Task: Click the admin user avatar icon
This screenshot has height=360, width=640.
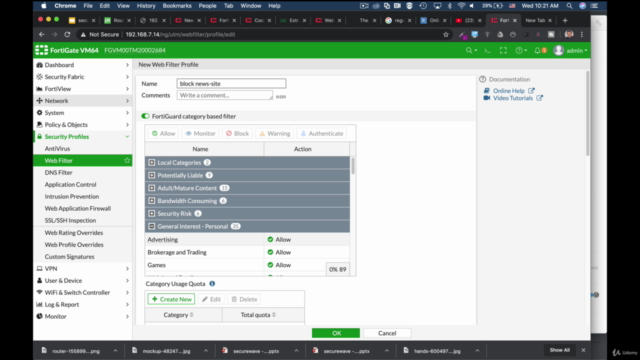Action: tap(558, 50)
